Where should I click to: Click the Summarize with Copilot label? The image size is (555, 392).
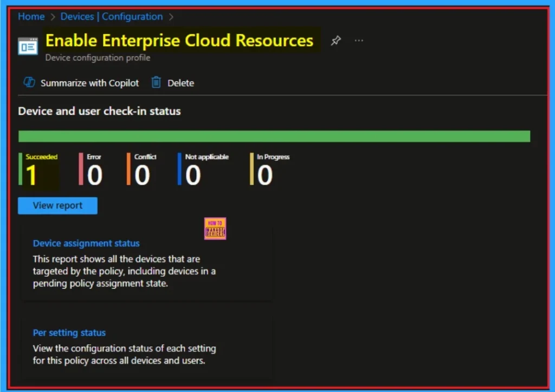coord(89,82)
